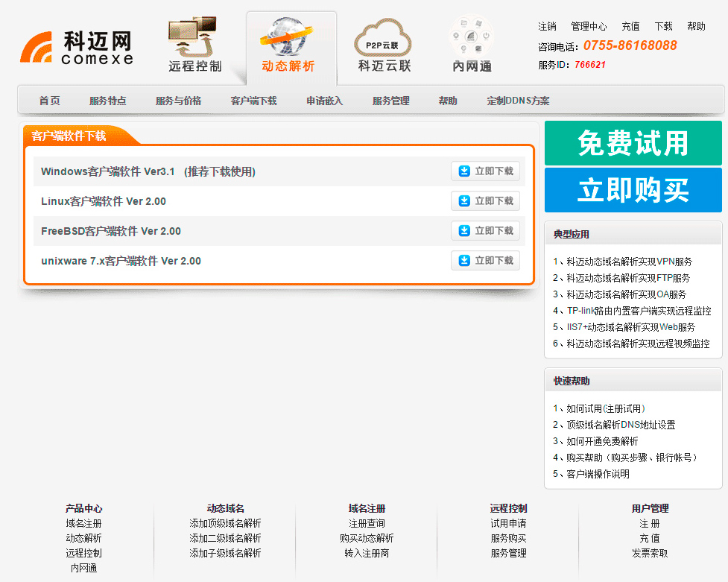Open 如何试用(注册试用) help link
The image size is (728, 582).
coord(606,408)
